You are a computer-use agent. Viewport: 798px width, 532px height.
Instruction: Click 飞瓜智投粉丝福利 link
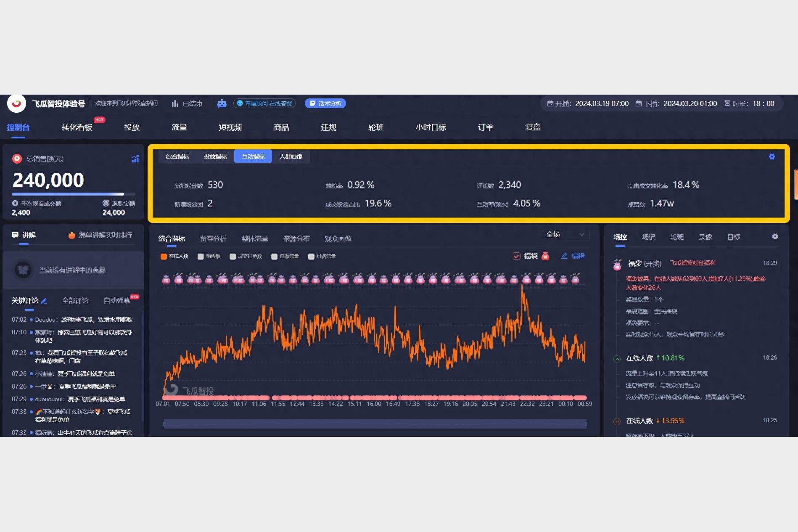tap(693, 263)
